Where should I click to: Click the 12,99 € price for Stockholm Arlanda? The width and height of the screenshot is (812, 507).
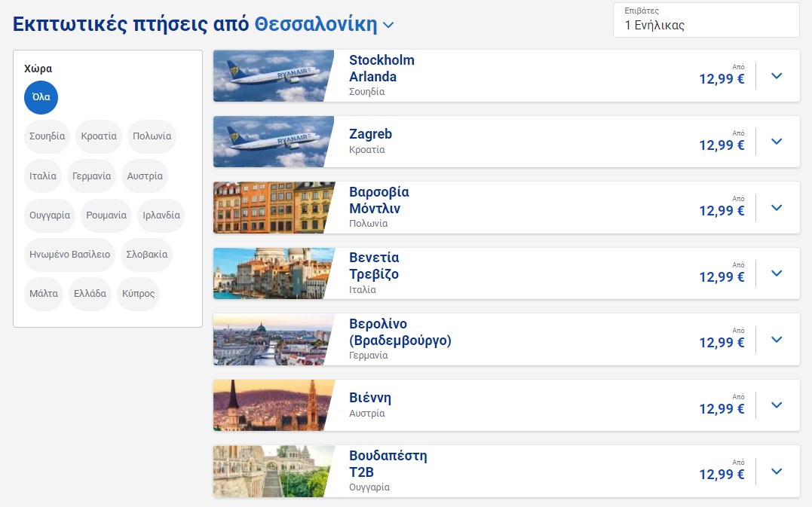(x=722, y=79)
